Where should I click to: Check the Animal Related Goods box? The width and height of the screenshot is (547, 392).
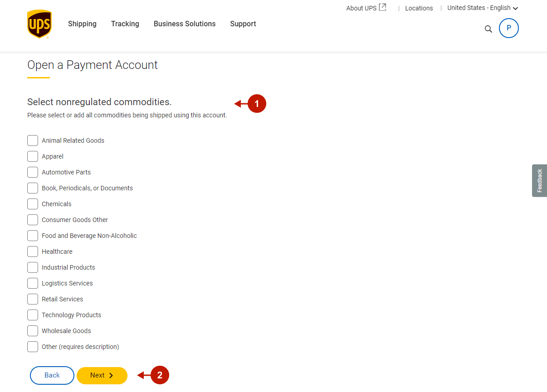[x=33, y=140]
